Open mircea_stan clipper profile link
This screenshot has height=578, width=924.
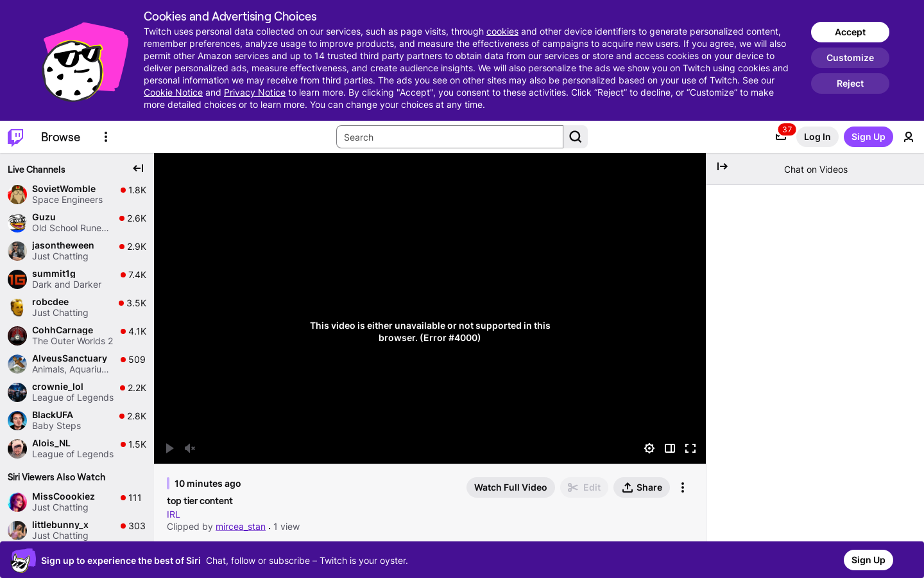pyautogui.click(x=241, y=527)
